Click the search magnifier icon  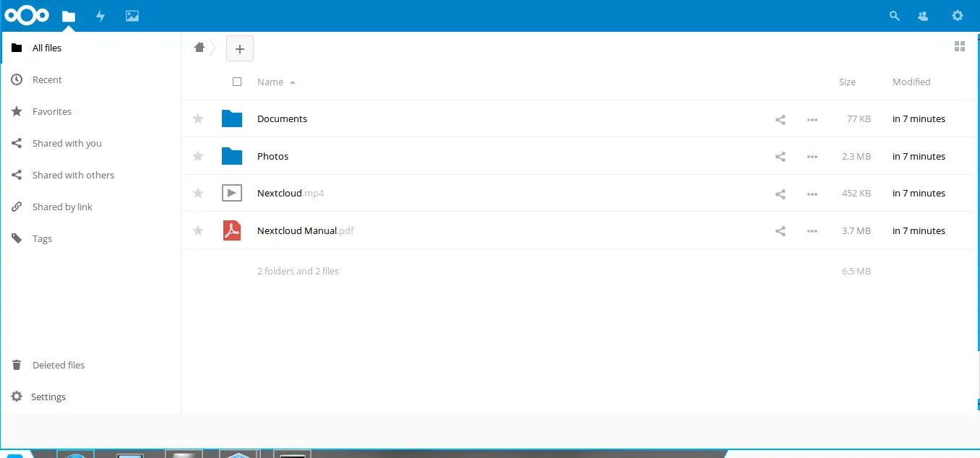pyautogui.click(x=895, y=16)
